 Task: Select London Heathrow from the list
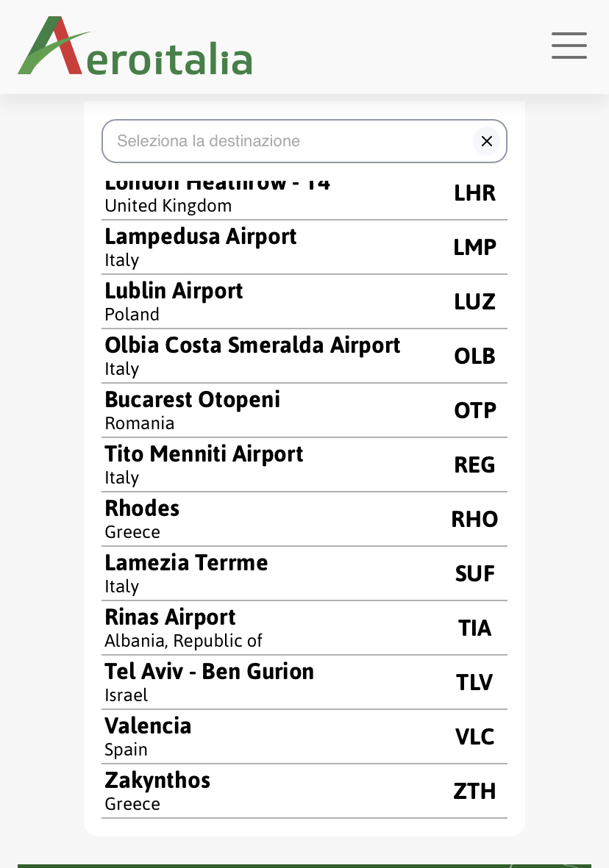(304, 197)
